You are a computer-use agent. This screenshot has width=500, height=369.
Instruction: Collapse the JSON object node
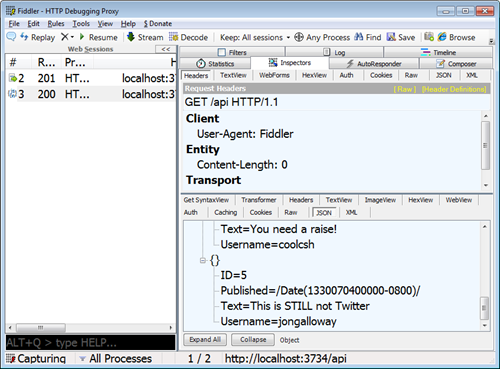click(x=202, y=260)
